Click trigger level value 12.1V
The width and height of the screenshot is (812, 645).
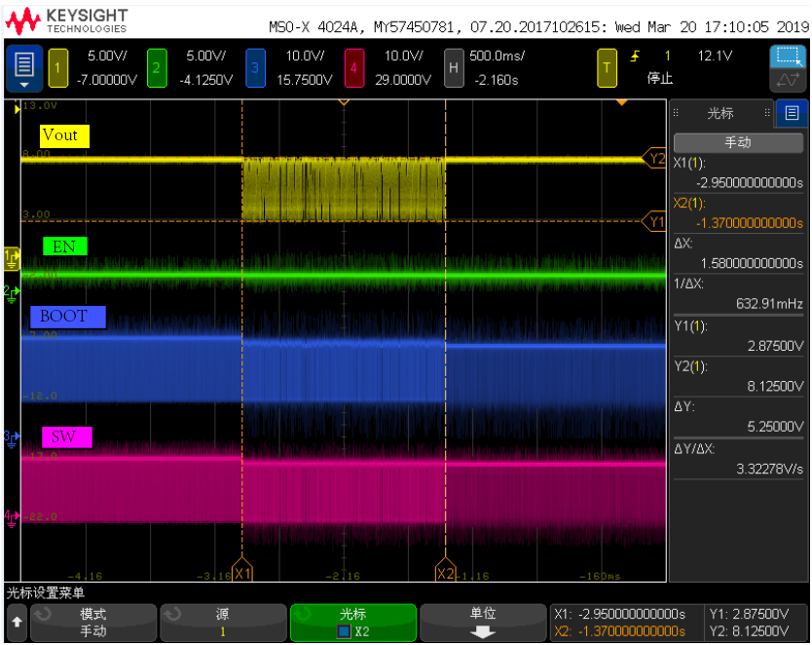coord(715,56)
